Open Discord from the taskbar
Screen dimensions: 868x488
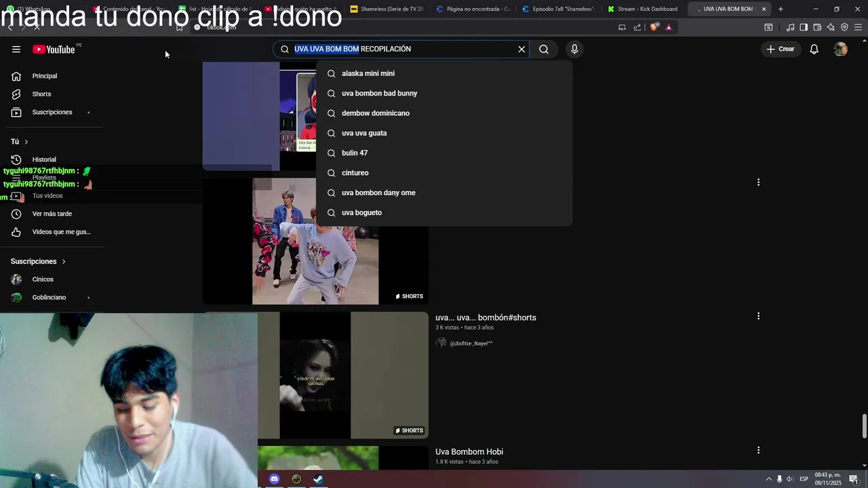tap(274, 479)
